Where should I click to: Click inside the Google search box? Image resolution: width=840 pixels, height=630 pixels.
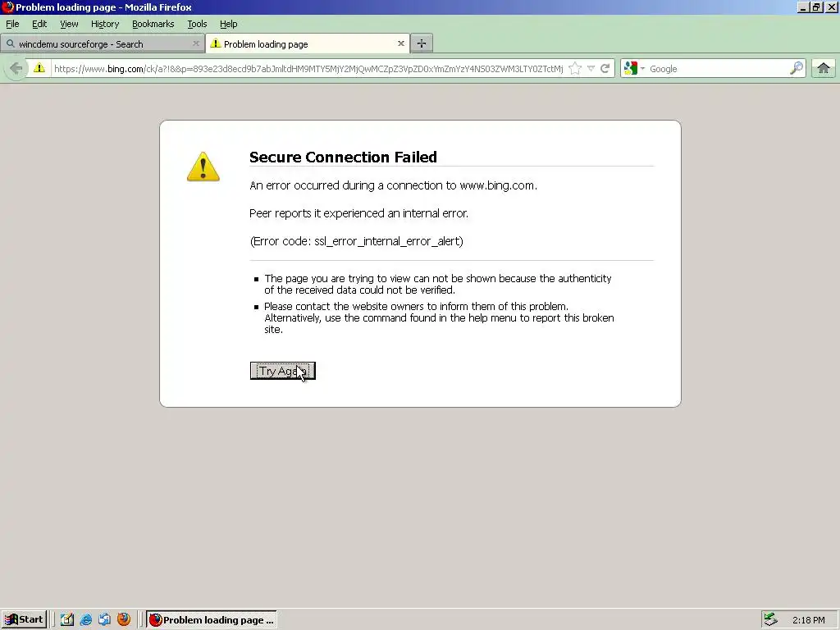(717, 69)
